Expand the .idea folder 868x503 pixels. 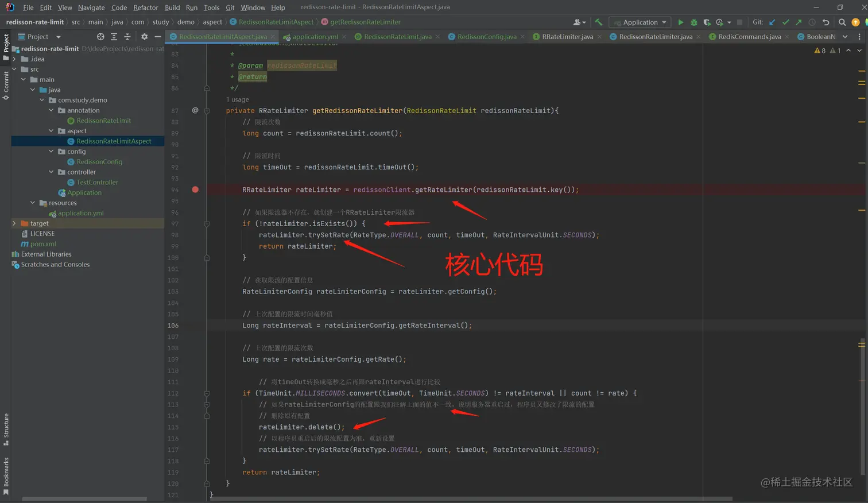tap(14, 59)
